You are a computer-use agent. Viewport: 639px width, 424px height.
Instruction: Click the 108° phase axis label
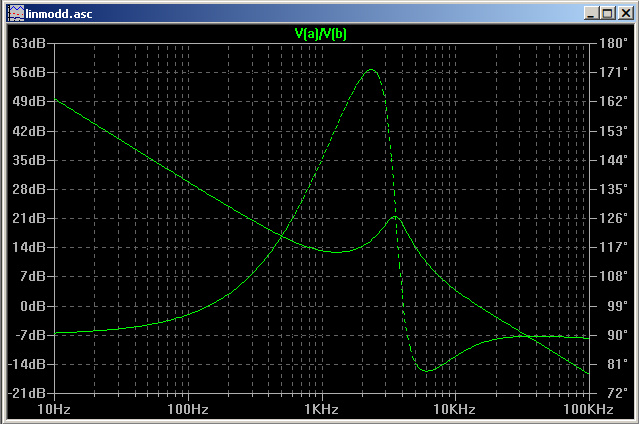[x=613, y=276]
